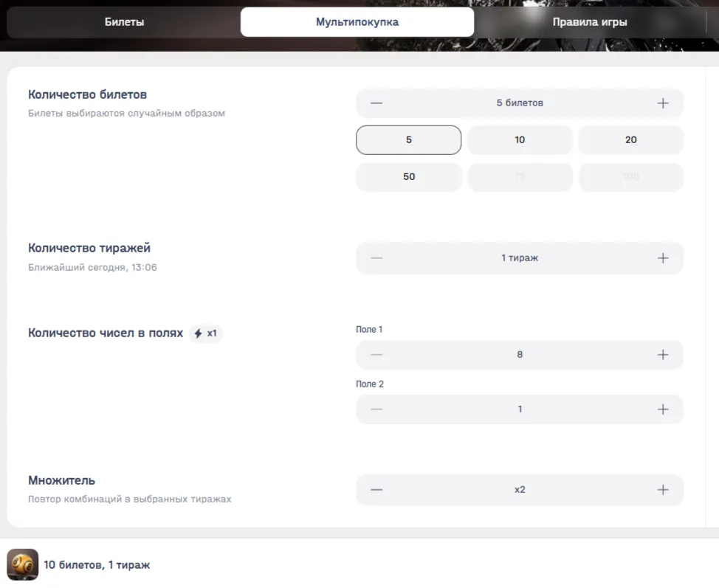Click the 'Множитель' heading

(61, 480)
